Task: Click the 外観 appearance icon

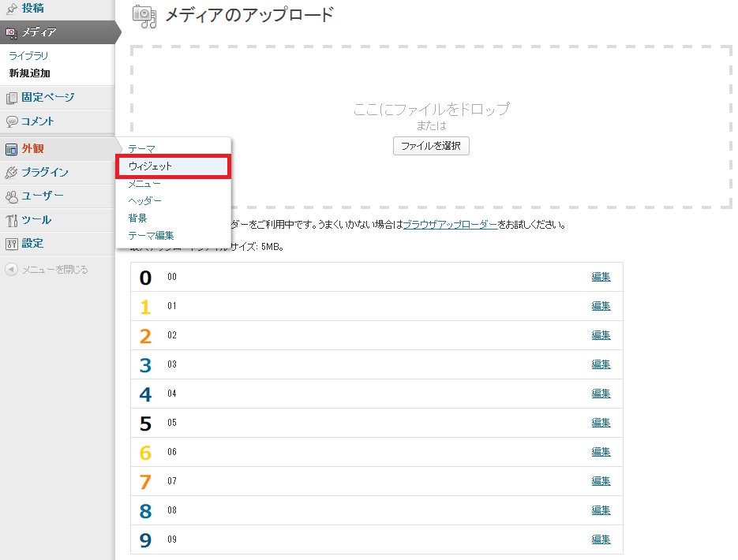Action: pyautogui.click(x=11, y=149)
